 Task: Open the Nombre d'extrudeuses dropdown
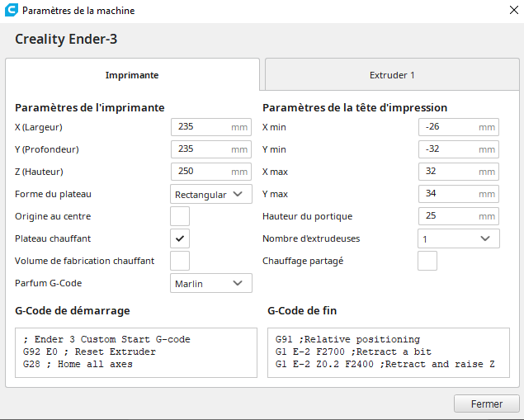(x=458, y=238)
